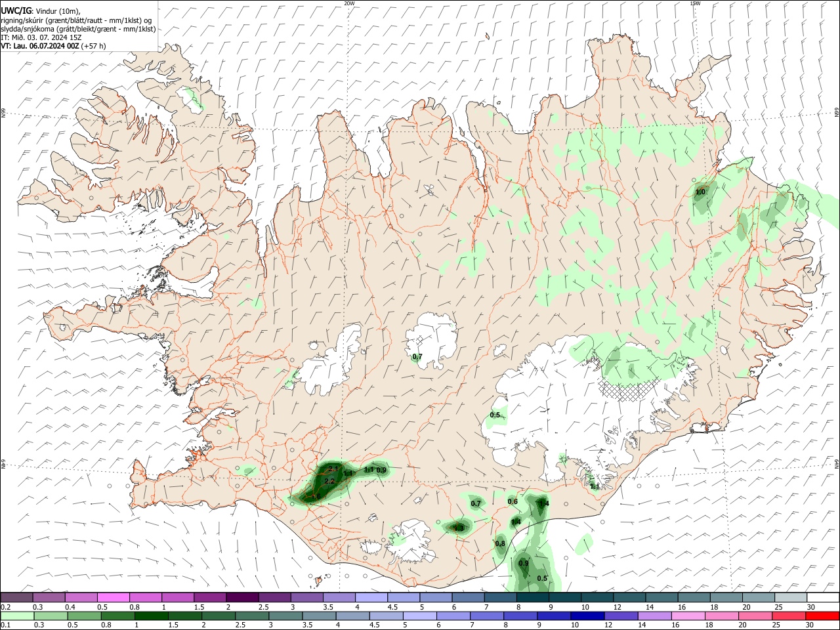Click the 'UWC/IG: Vindur (10m)' title line
This screenshot has height=630, width=840.
click(40, 10)
